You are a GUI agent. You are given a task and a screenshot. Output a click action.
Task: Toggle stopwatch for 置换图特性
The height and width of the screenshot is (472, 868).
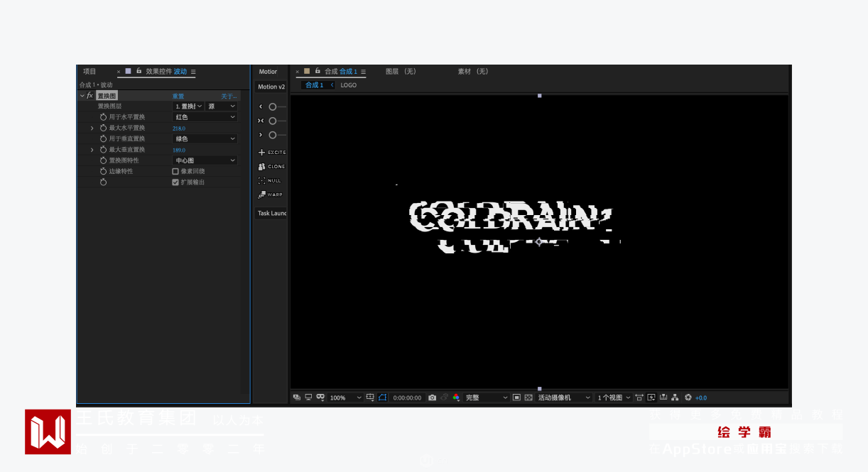click(103, 160)
